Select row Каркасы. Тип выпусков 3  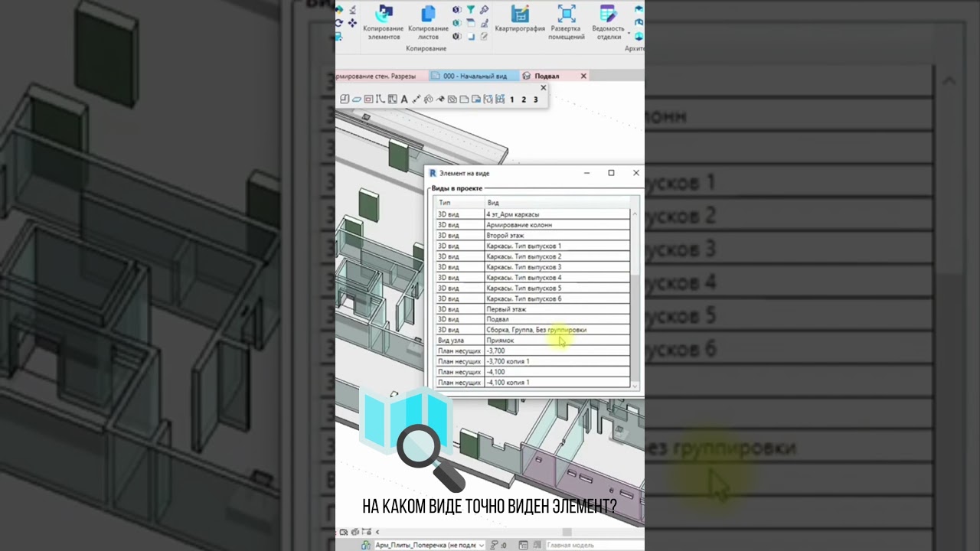(x=533, y=267)
